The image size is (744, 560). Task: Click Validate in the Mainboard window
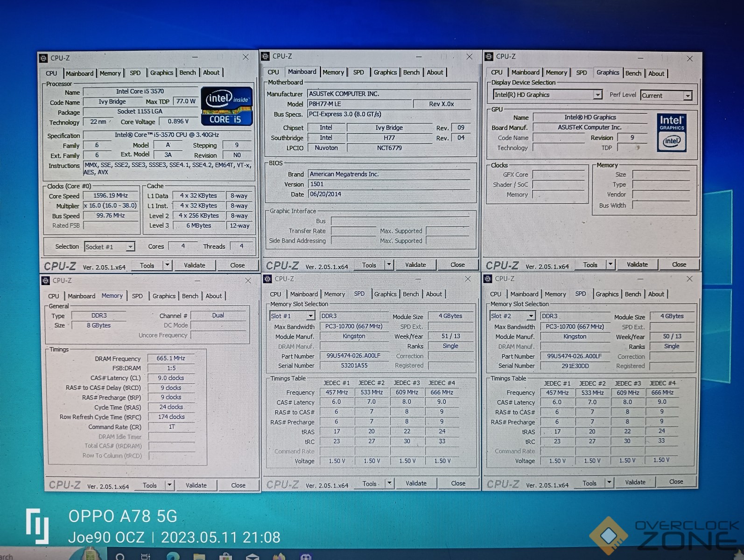coord(415,265)
